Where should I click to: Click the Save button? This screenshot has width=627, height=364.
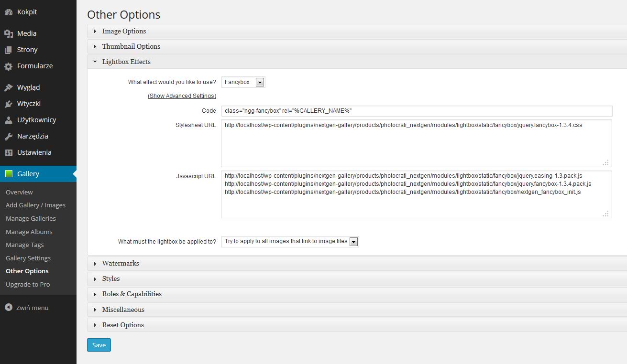click(99, 345)
